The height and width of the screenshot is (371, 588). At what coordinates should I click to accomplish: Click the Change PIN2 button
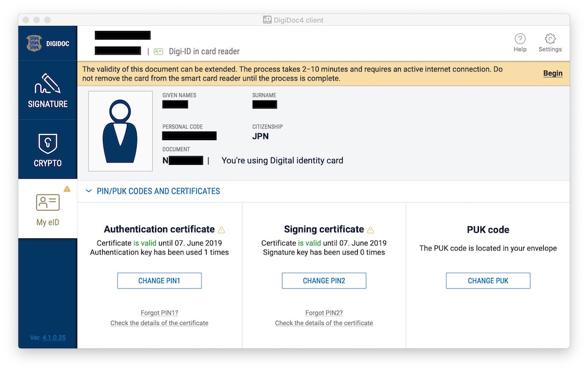[324, 281]
